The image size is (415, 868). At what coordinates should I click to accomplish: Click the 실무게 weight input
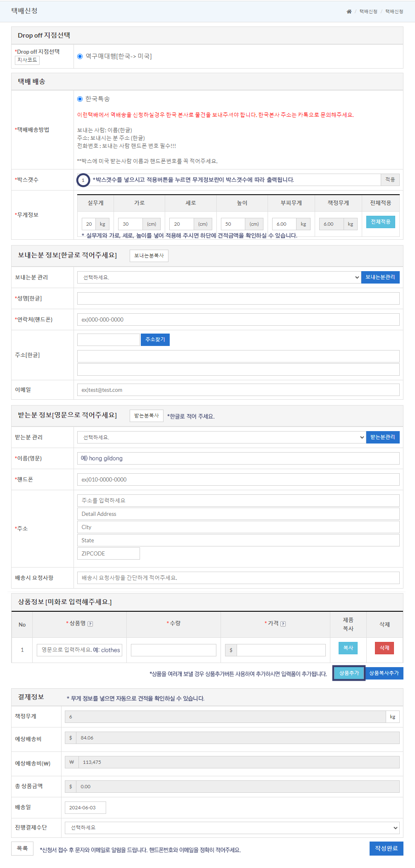point(89,224)
